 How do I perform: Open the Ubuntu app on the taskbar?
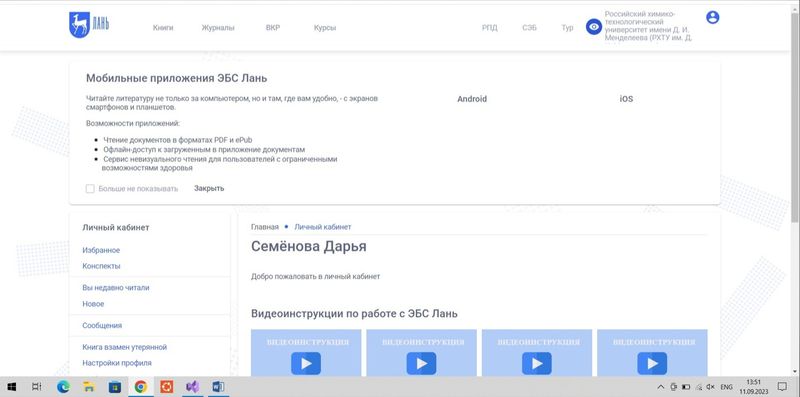click(x=166, y=387)
